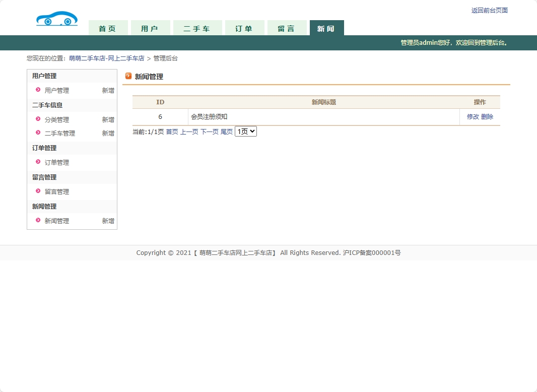This screenshot has height=392, width=537.
Task: Click the orange arrow icon beside 新闻管理 heading
Action: [128, 76]
